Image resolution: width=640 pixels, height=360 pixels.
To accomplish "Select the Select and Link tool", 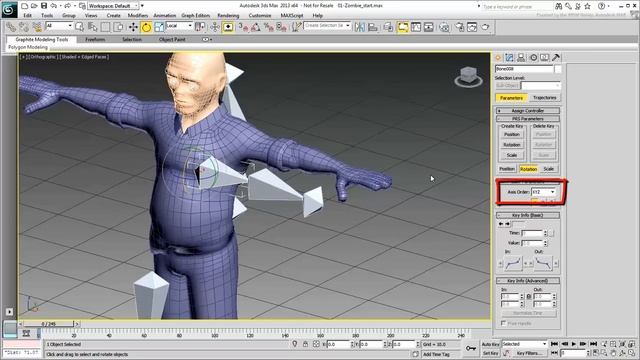I will tap(11, 27).
